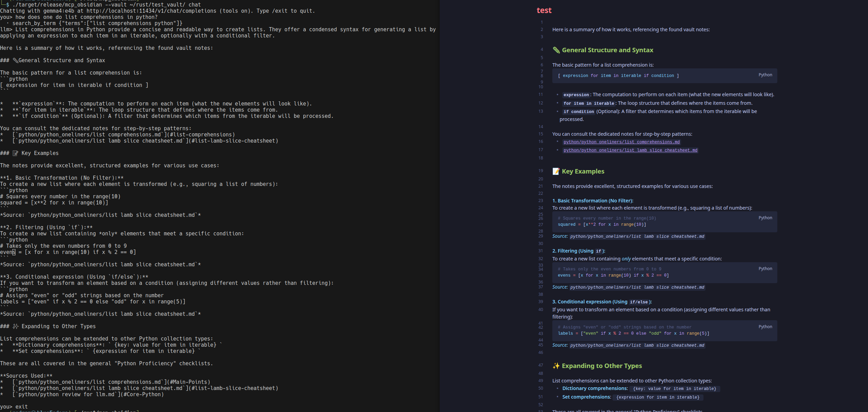Open the list comprehensions.md link in the note
The image size is (868, 412).
coord(621,142)
